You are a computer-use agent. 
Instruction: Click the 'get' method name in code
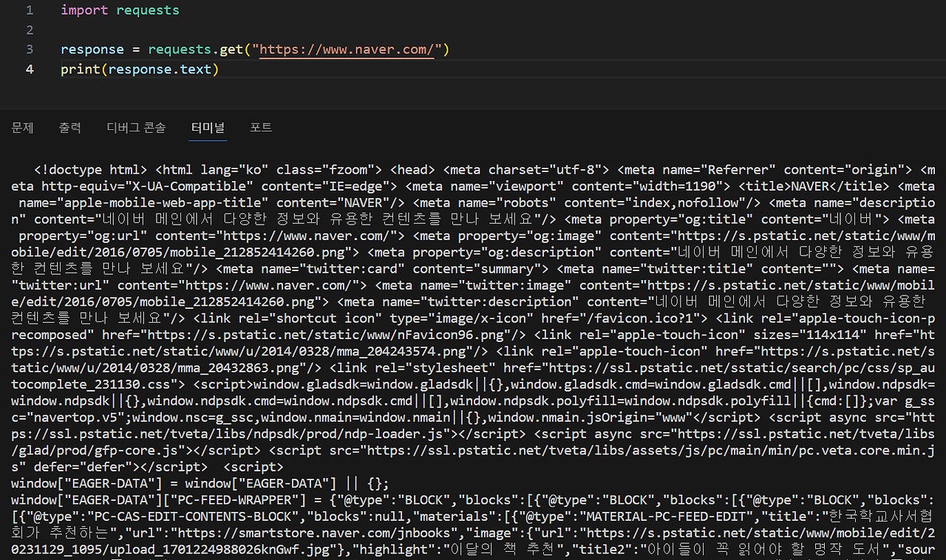[x=231, y=49]
